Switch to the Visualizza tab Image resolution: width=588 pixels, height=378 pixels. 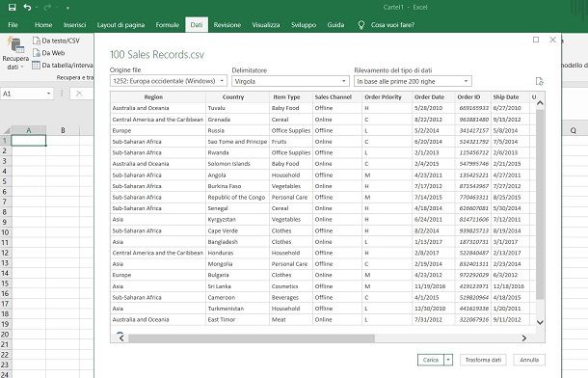(x=266, y=25)
